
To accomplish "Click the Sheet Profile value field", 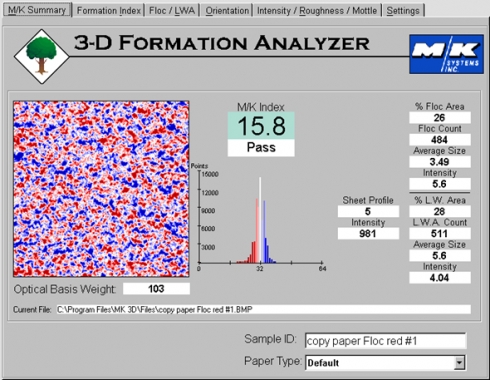I will (368, 211).
